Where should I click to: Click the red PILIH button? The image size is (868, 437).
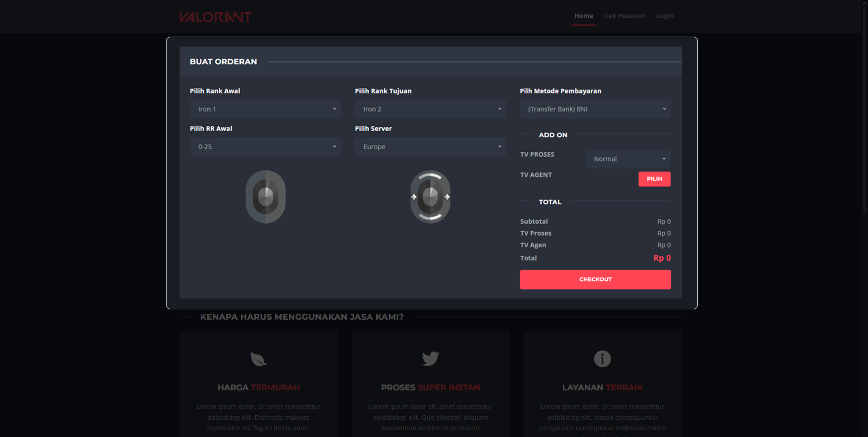[x=654, y=179]
